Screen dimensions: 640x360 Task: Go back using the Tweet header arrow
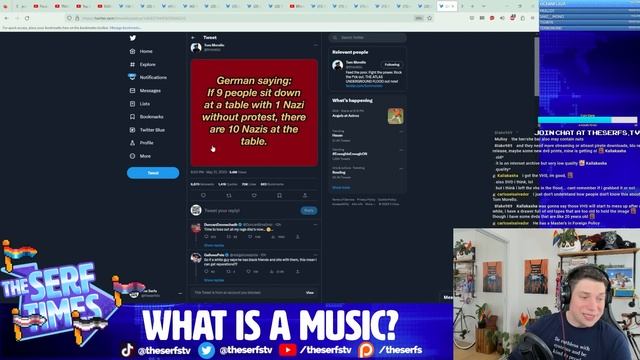[193, 38]
